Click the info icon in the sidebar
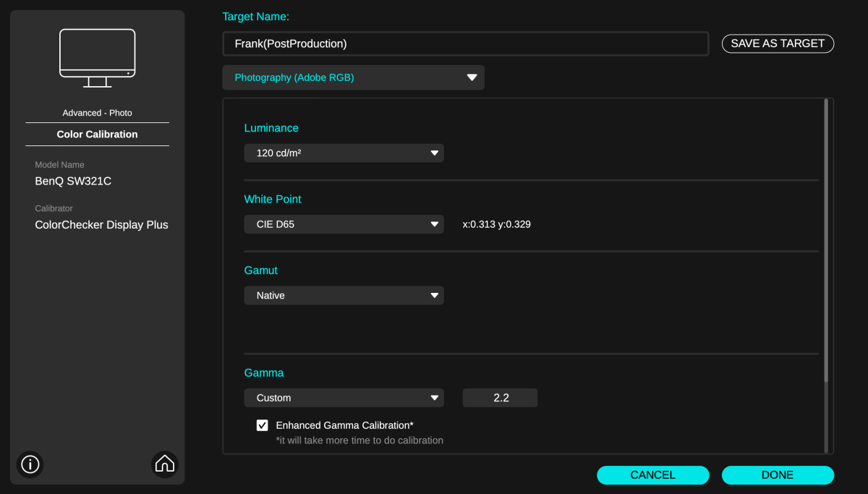 click(x=30, y=464)
